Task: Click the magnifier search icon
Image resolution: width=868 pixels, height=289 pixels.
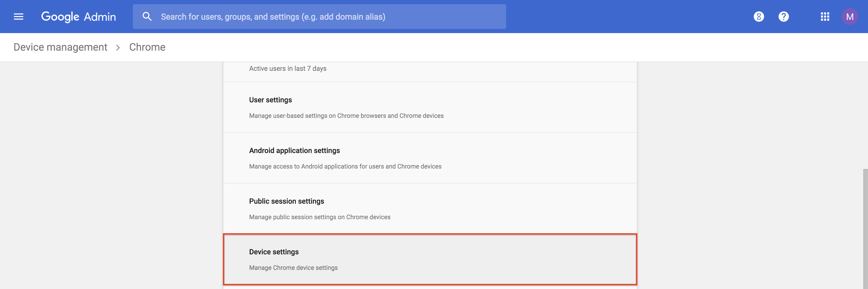Action: coord(147,17)
